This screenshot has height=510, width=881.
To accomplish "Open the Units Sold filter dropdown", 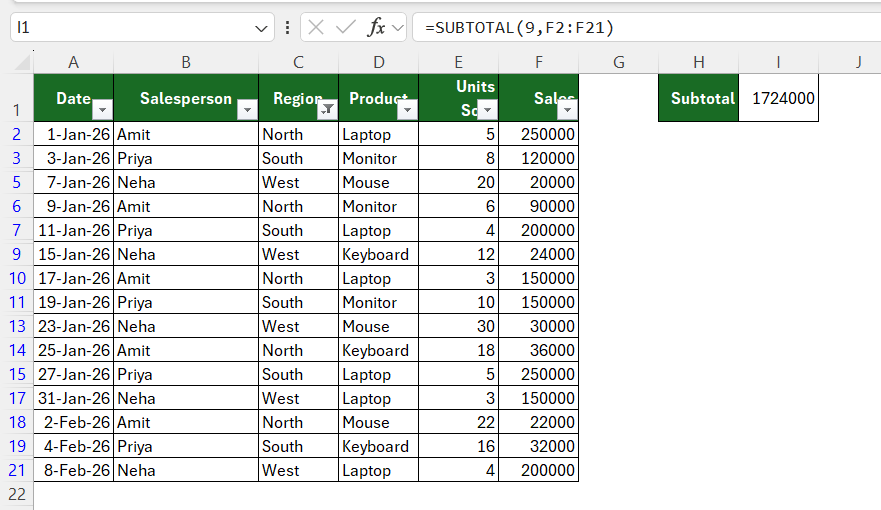I will (x=487, y=110).
